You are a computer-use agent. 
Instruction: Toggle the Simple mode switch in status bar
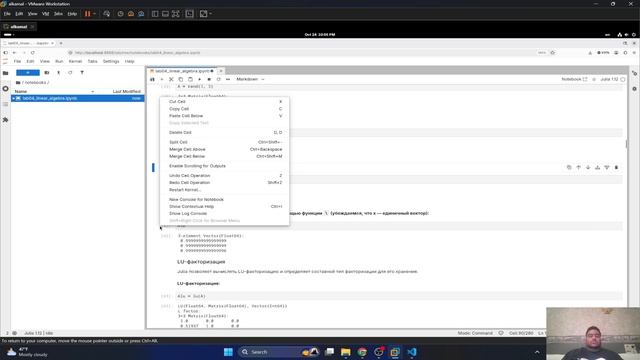tap(7, 333)
